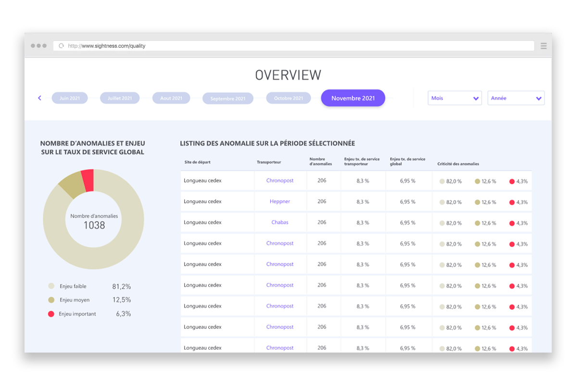Switch to Septembre 2021 period

tap(228, 99)
